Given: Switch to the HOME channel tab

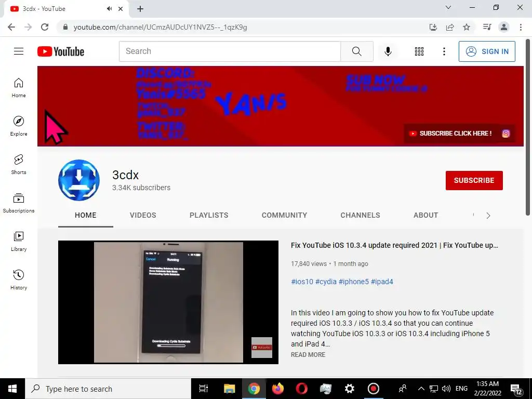Looking at the screenshot, I should coord(86,215).
